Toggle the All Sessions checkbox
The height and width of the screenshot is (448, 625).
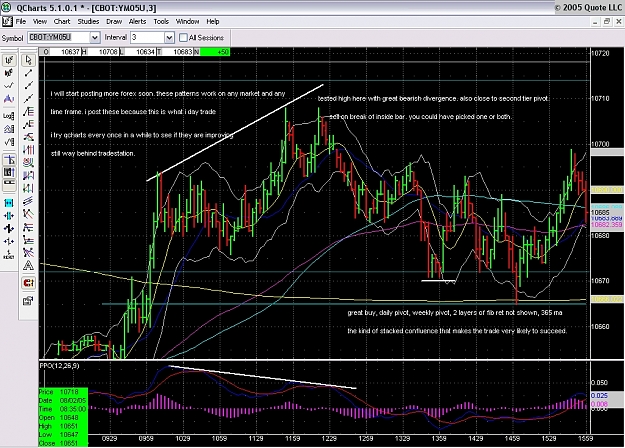183,38
